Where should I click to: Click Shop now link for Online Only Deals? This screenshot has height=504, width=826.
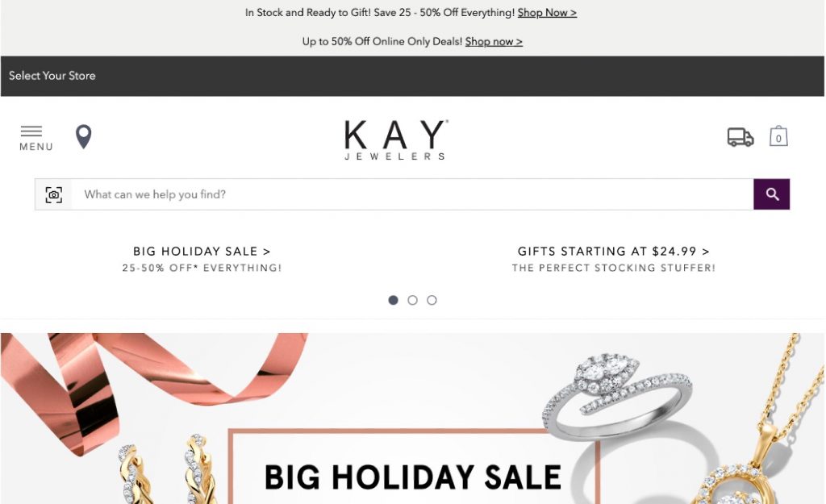(x=494, y=42)
